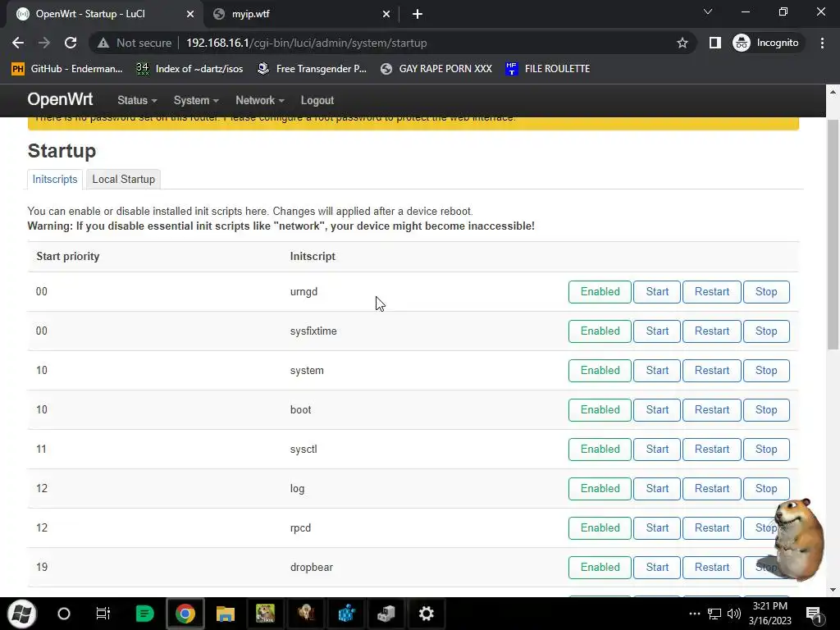
Task: Open Task View in taskbar
Action: (x=103, y=614)
